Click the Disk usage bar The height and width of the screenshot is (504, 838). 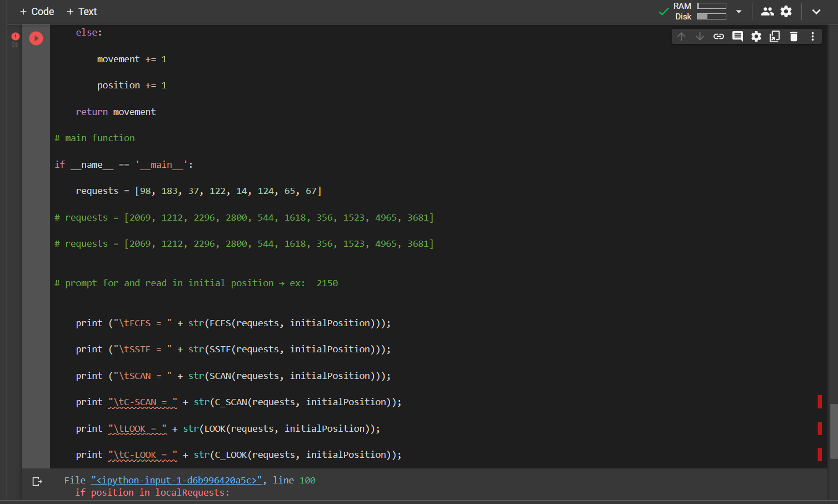pyautogui.click(x=711, y=17)
